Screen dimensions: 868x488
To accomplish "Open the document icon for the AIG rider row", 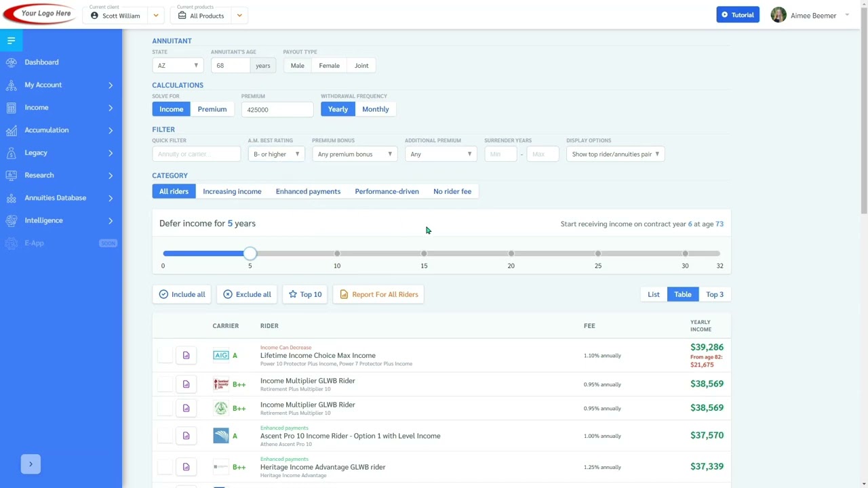I will coord(186,355).
